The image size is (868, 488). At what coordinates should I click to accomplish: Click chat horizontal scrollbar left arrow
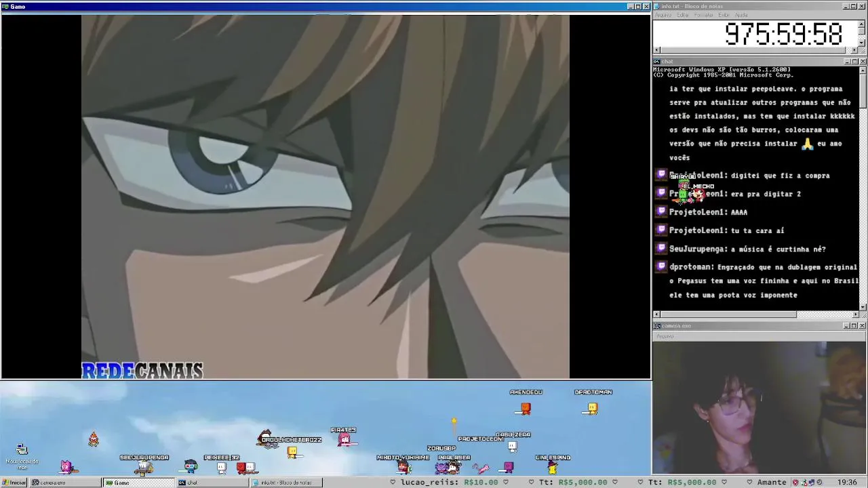656,314
